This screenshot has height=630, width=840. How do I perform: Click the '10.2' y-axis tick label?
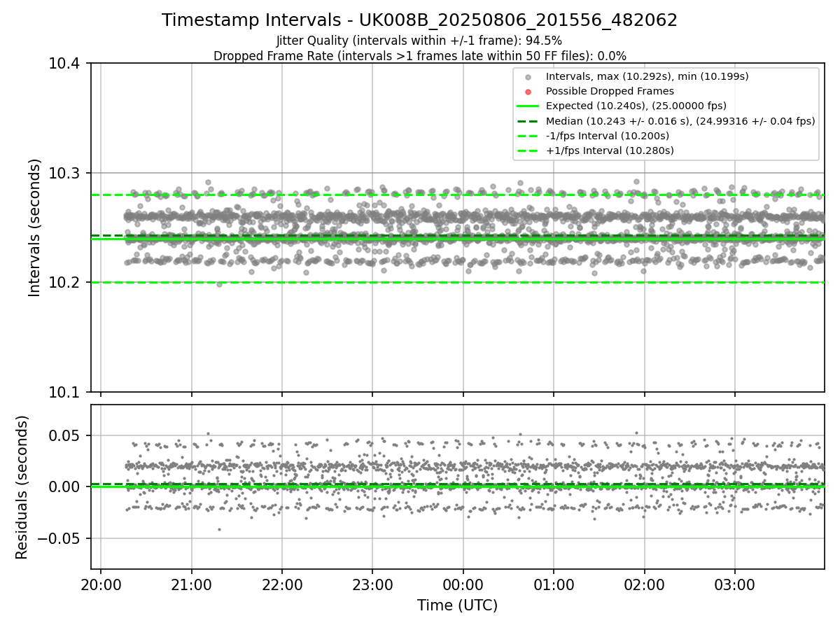coord(65,283)
